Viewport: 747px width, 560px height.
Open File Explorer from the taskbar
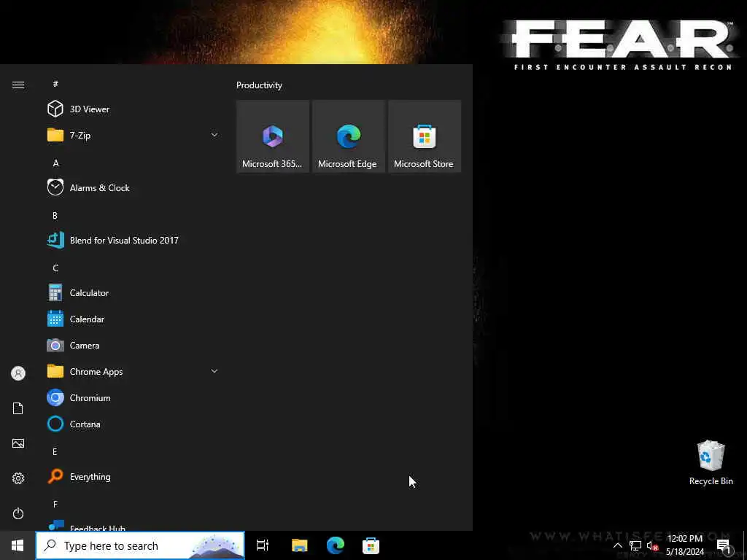point(300,545)
